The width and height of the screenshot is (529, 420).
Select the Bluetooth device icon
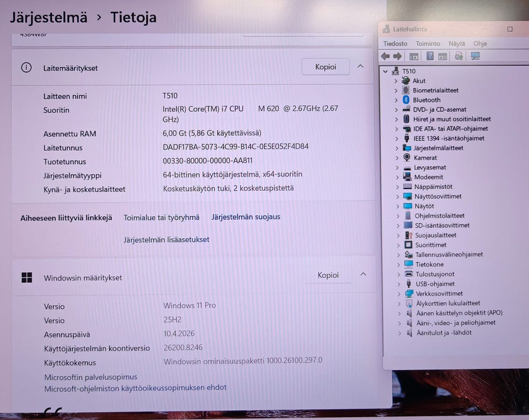(x=406, y=100)
